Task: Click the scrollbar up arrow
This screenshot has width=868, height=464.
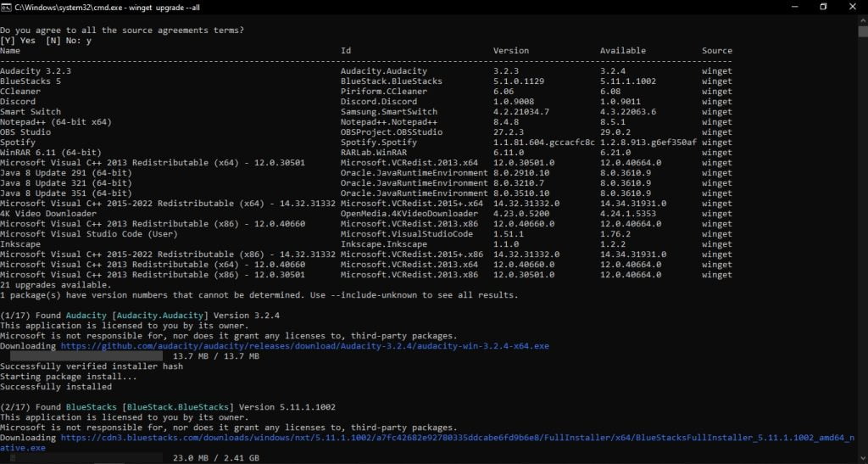Action: [863, 20]
